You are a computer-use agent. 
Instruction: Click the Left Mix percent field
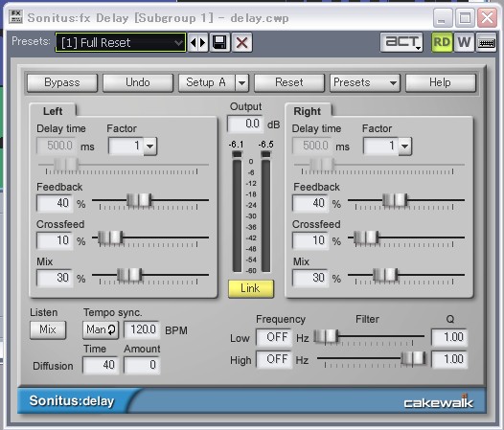[55, 278]
